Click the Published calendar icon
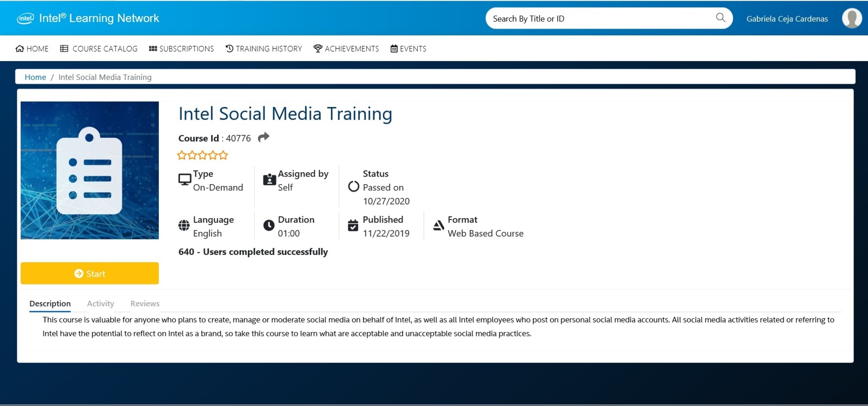Screen dimensions: 868x406 click(353, 225)
